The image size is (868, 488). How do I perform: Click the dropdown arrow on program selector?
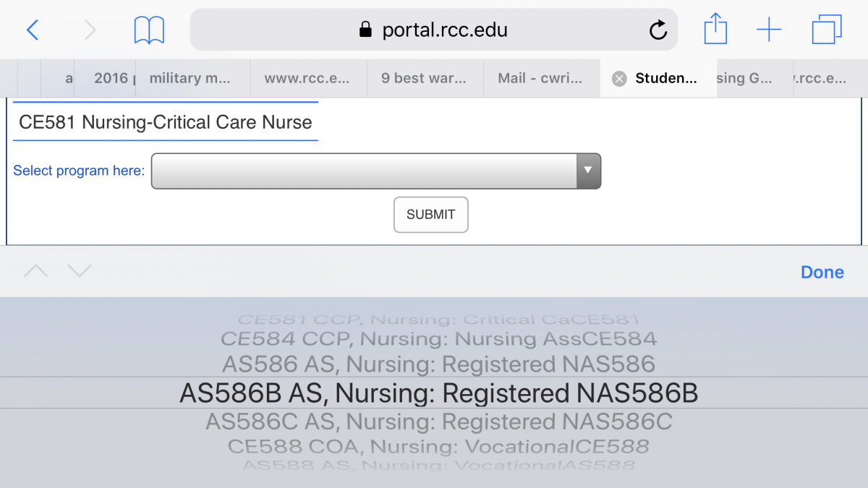pyautogui.click(x=588, y=171)
